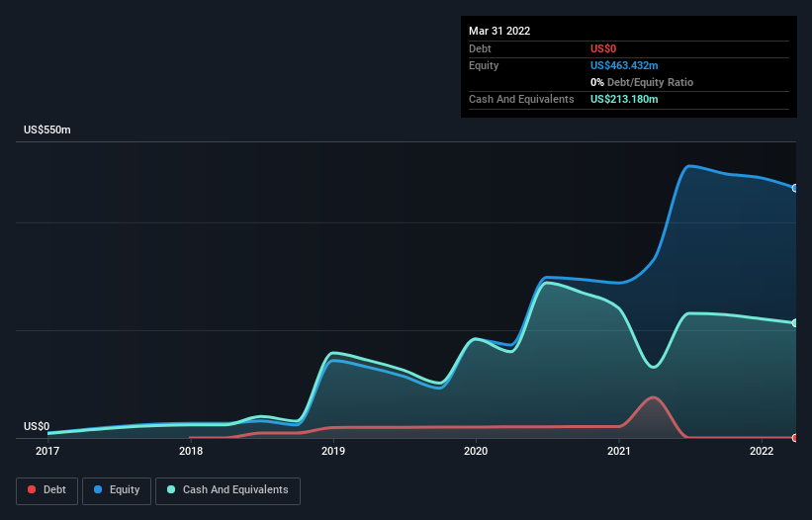Toggle the Equity legend button
The width and height of the screenshot is (812, 520).
click(x=117, y=490)
